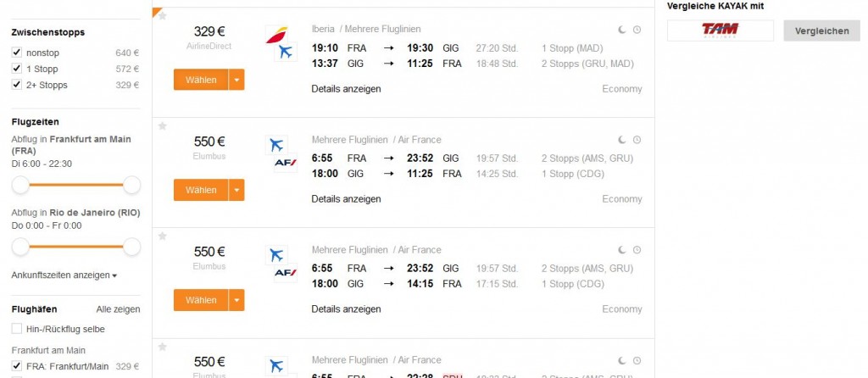Click left handle of Frankfurt departure time slider
The height and width of the screenshot is (378, 868).
(20, 186)
